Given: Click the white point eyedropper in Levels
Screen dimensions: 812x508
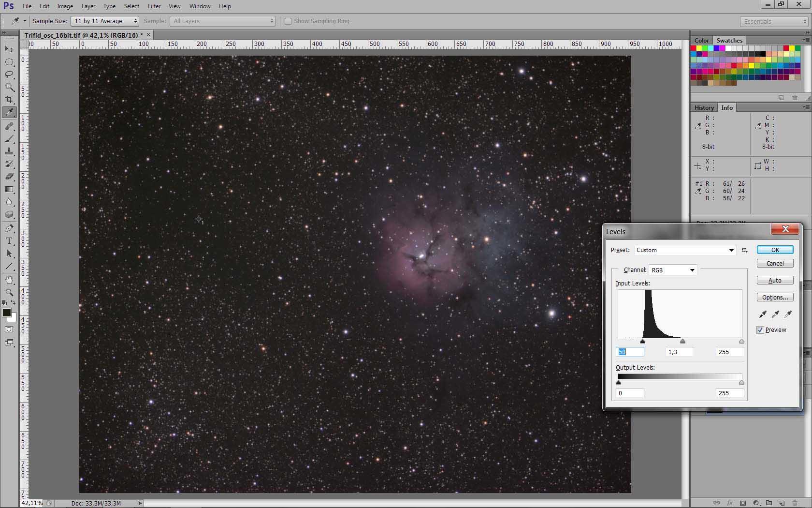Looking at the screenshot, I should tap(788, 314).
